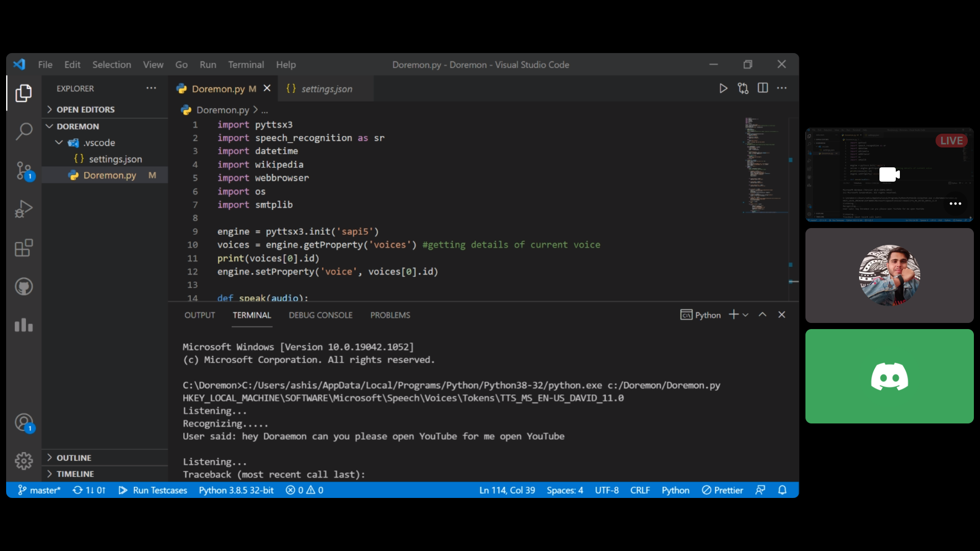Click the Run Python File play icon

tap(723, 88)
